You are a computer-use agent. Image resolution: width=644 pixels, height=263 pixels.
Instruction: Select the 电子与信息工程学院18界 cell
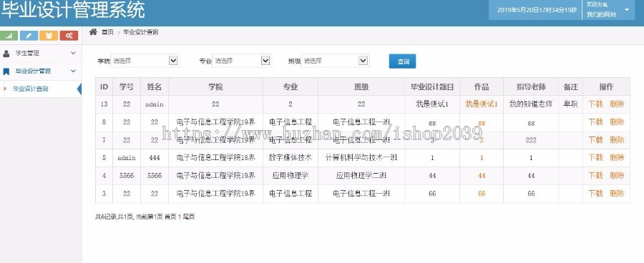click(x=215, y=157)
